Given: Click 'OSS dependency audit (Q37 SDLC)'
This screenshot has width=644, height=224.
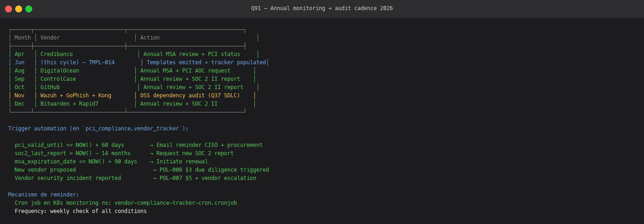Looking at the screenshot, I should point(190,95).
